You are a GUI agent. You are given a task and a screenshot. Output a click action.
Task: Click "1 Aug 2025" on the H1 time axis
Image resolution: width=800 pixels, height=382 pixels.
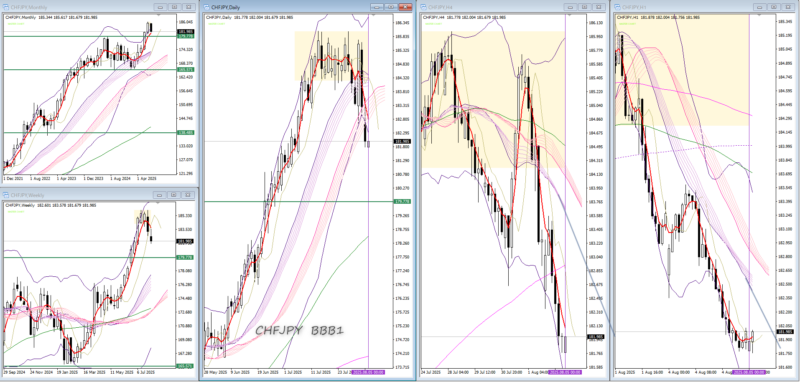tap(625, 372)
